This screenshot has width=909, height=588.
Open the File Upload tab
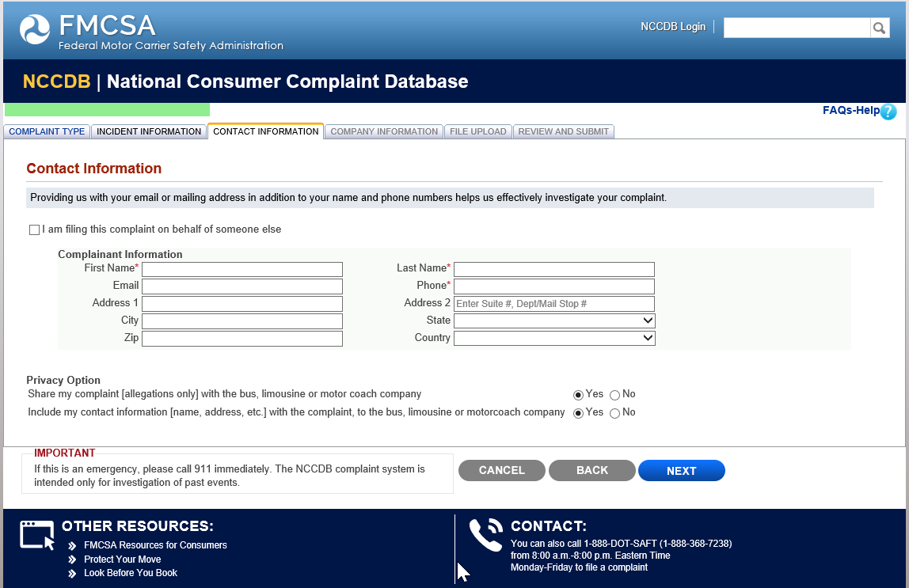pos(478,131)
